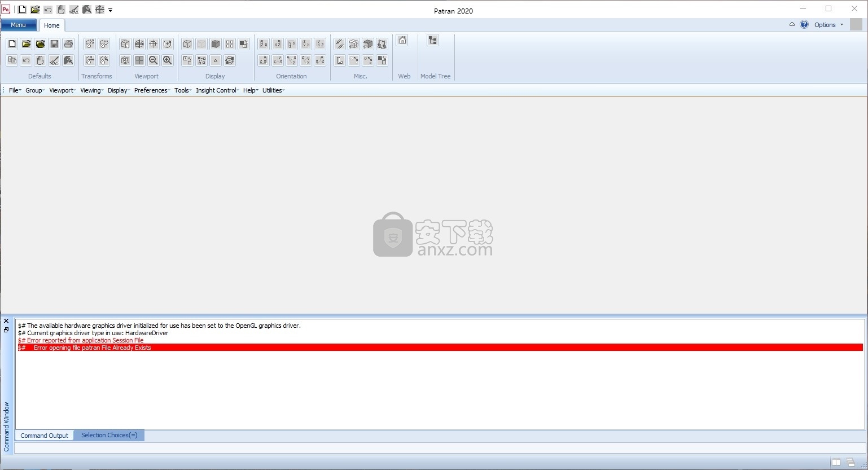Open the Preferences dropdown menu
The height and width of the screenshot is (470, 868).
[x=152, y=90]
